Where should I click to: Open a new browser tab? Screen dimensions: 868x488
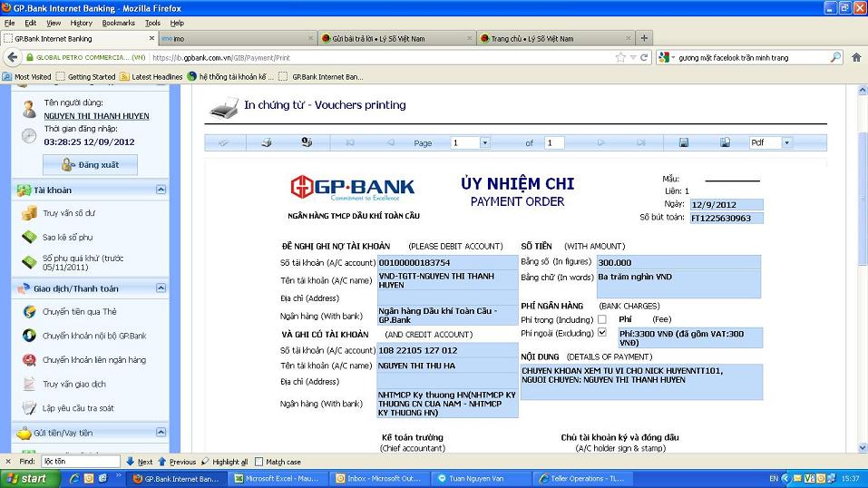point(644,38)
